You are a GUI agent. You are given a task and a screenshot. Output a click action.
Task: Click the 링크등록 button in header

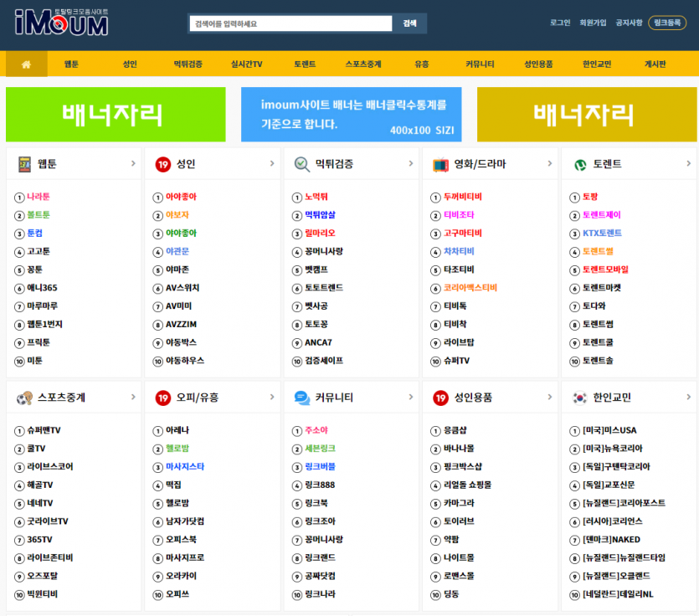click(666, 23)
